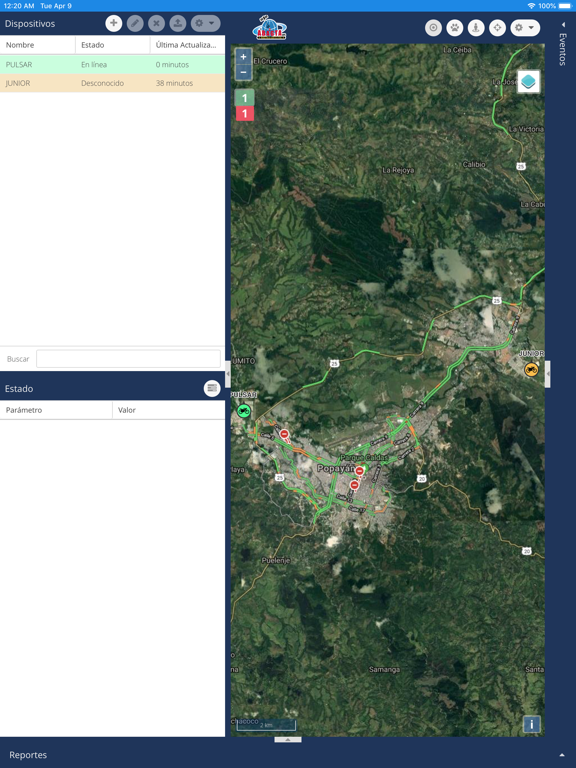Open the map attribution info button
This screenshot has height=768, width=576.
pos(532,724)
